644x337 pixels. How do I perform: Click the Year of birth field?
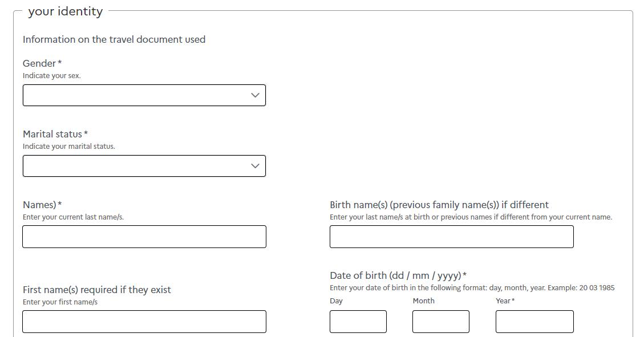coord(534,322)
